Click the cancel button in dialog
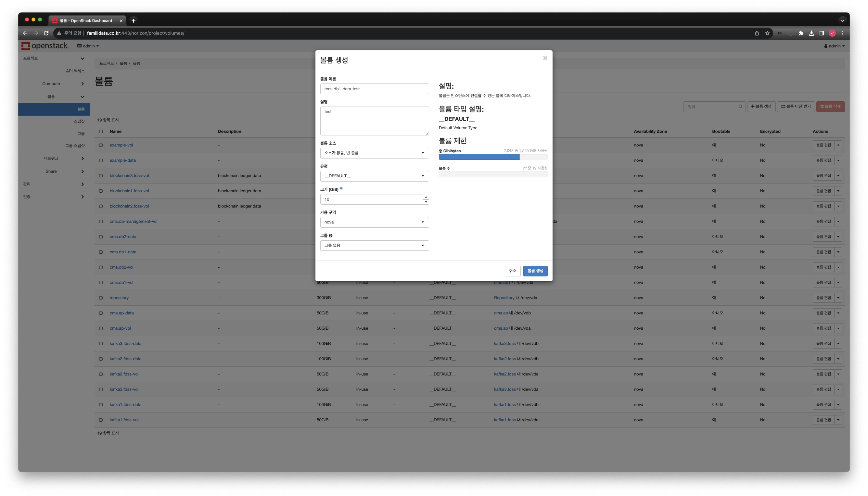This screenshot has width=868, height=496. 512,271
